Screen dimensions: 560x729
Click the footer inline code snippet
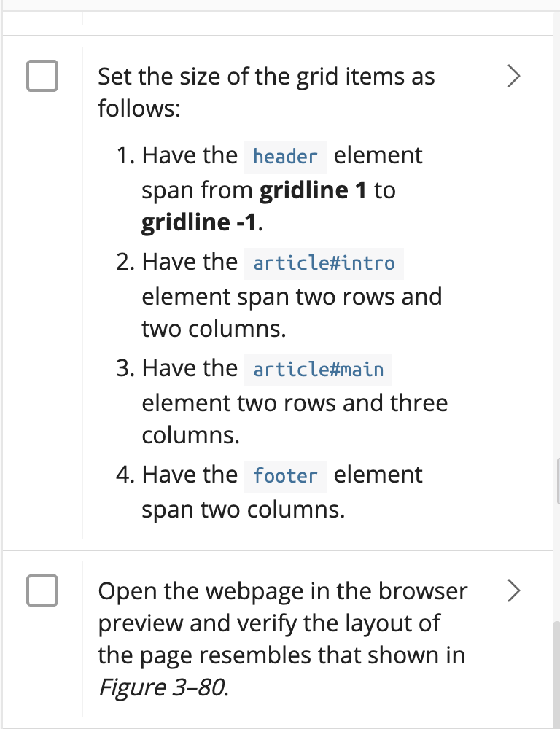(285, 476)
